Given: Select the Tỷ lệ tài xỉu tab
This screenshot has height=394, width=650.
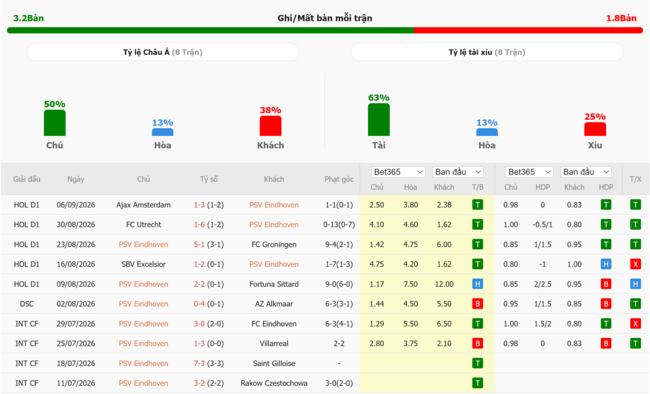Looking at the screenshot, I should tap(487, 52).
